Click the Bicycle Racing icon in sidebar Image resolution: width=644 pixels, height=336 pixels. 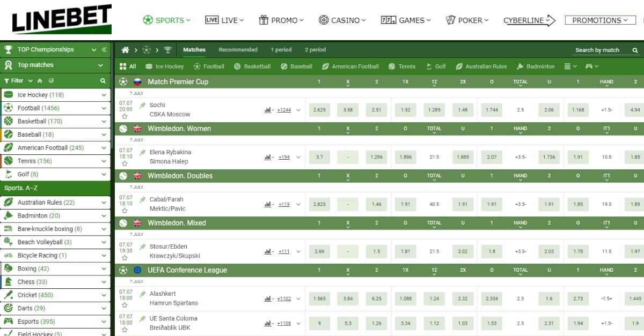point(9,256)
